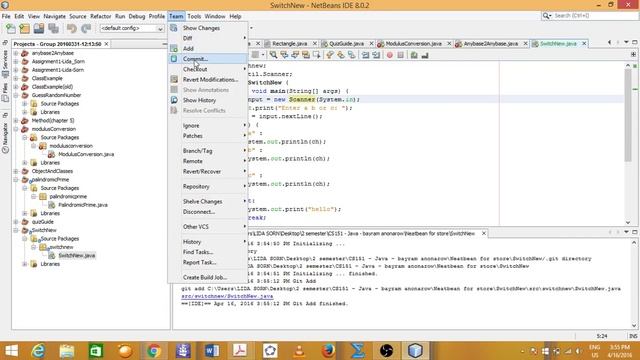Select Disconnect... menu item

point(208,212)
